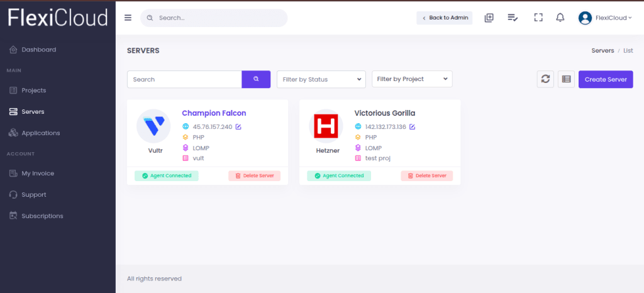Edit IP of Champion Falcon server
Image resolution: width=644 pixels, height=293 pixels.
point(238,127)
